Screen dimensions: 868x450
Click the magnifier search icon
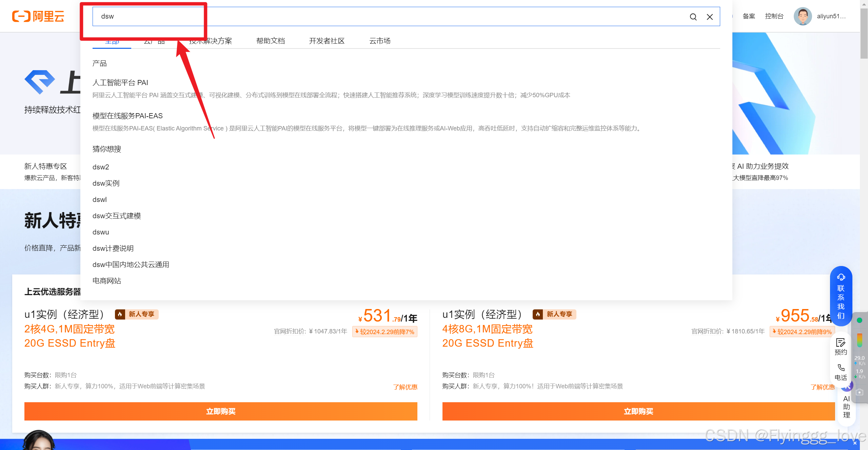(x=693, y=17)
